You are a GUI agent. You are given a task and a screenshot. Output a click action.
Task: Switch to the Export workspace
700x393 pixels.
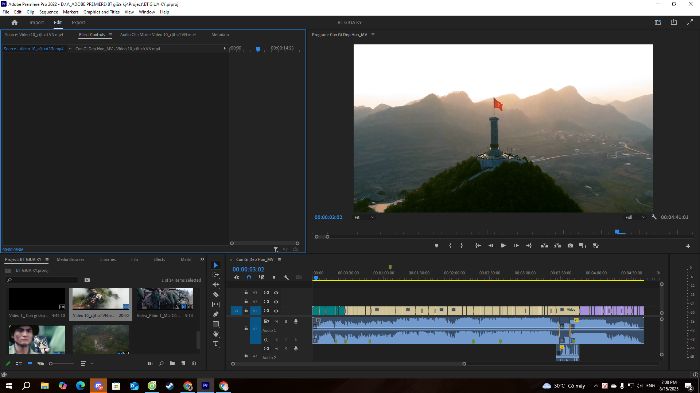(79, 22)
